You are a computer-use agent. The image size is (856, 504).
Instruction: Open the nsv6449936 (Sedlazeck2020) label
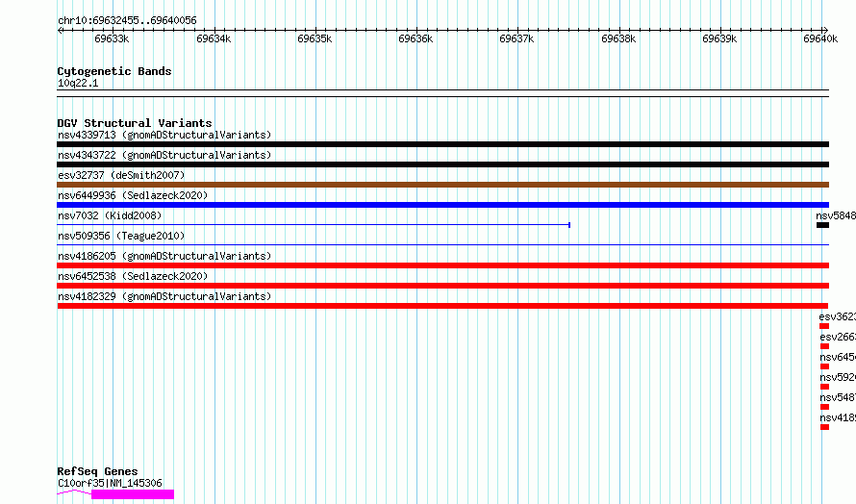pyautogui.click(x=133, y=195)
